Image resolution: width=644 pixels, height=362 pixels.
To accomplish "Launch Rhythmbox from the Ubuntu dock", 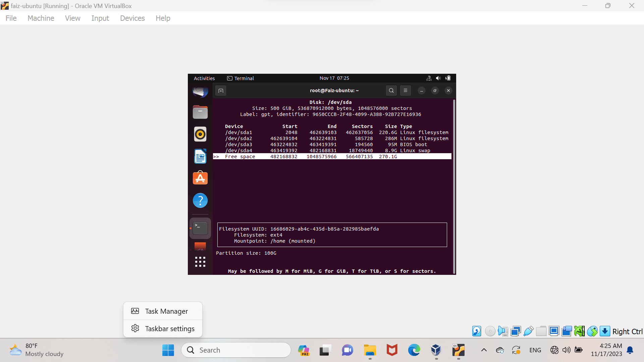I will pyautogui.click(x=200, y=134).
